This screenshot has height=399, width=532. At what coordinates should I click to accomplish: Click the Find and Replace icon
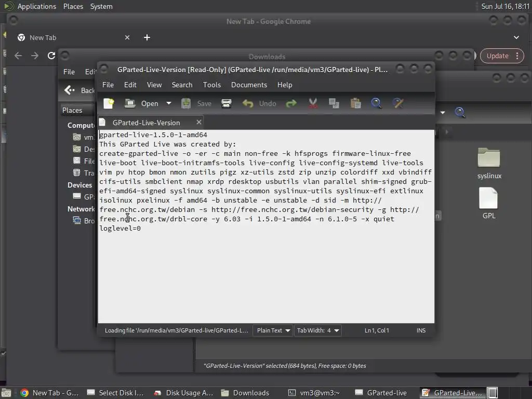click(398, 103)
